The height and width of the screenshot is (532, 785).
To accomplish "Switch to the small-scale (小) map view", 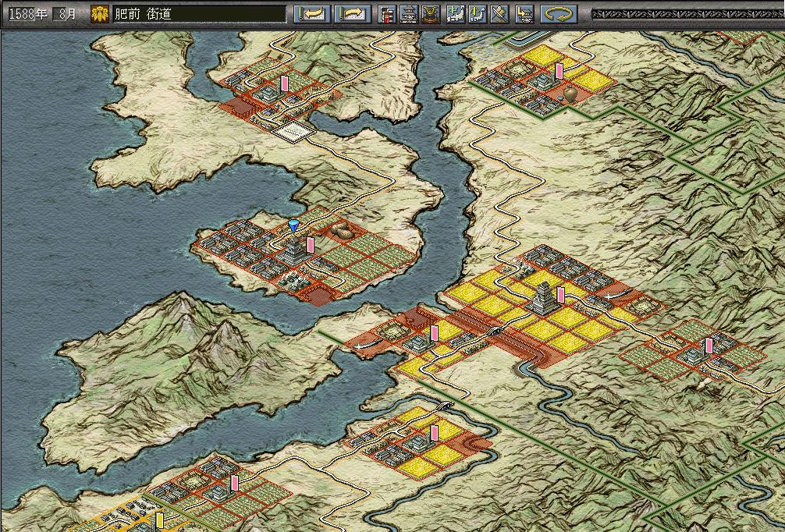I will pos(477,14).
